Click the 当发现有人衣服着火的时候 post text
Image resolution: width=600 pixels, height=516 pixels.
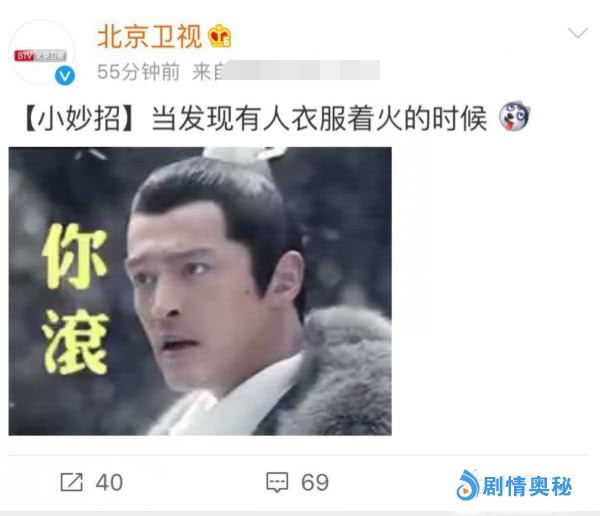pos(319,118)
